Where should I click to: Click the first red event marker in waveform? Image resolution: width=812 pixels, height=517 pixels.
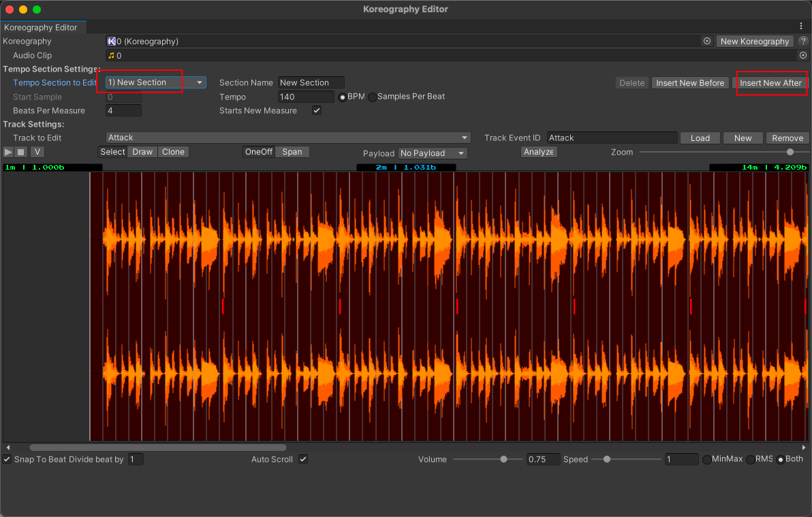(x=223, y=306)
